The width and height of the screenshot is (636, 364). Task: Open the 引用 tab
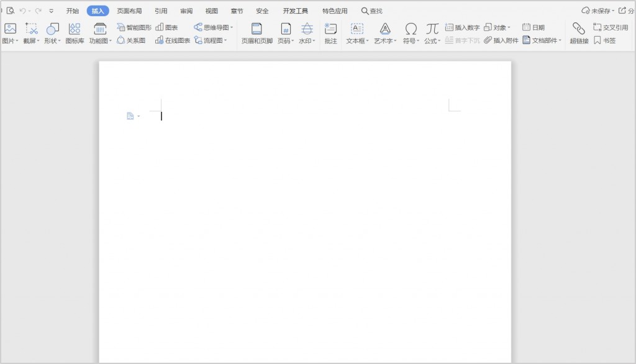tap(161, 11)
